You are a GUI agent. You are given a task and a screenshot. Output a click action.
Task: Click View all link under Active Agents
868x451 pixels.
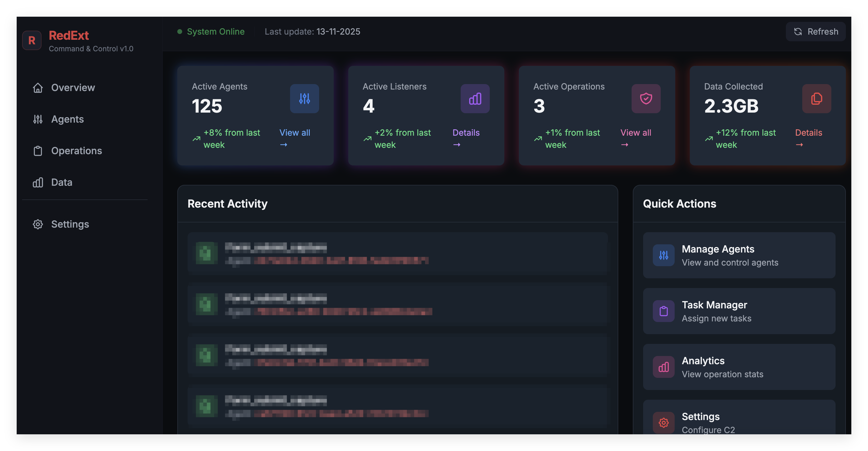(x=294, y=133)
